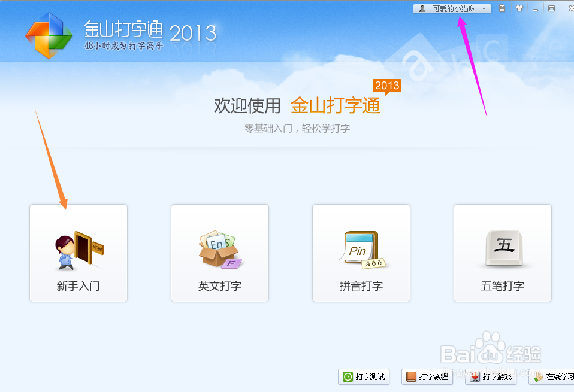Click the 在线学习 online learning button
This screenshot has width=574, height=392.
pyautogui.click(x=552, y=376)
